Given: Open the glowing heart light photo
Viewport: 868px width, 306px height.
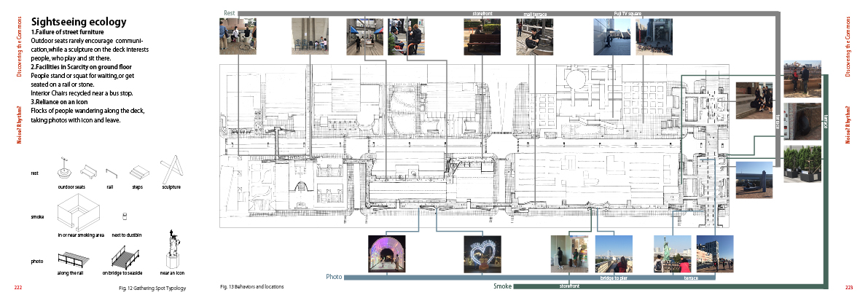Looking at the screenshot, I should coord(482,254).
